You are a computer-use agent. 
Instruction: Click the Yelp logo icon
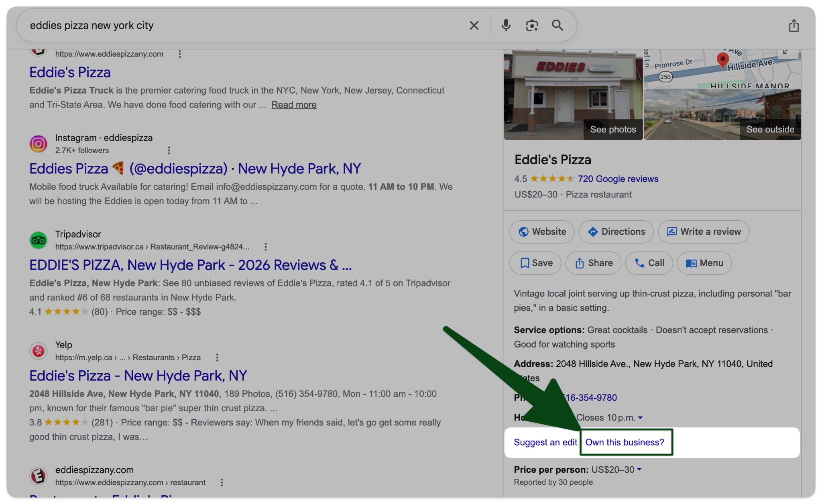(x=39, y=351)
